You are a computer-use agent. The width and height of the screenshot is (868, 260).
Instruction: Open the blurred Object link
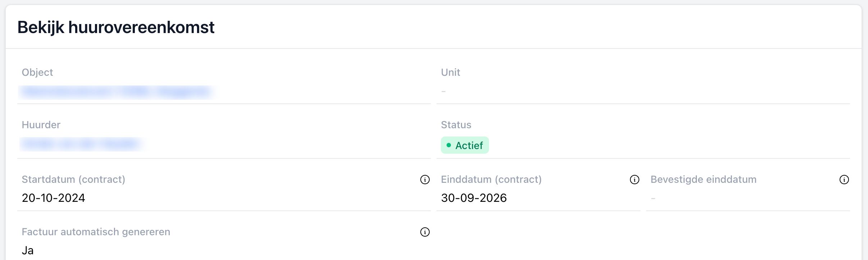click(115, 92)
